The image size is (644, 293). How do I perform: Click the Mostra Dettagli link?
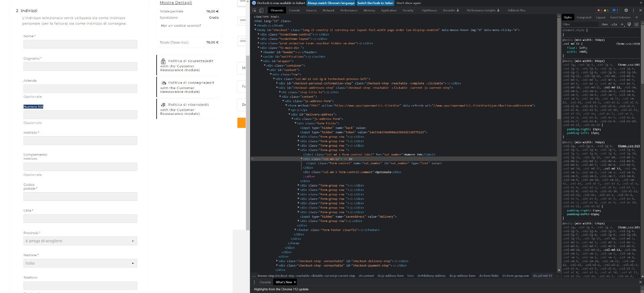pos(176,3)
